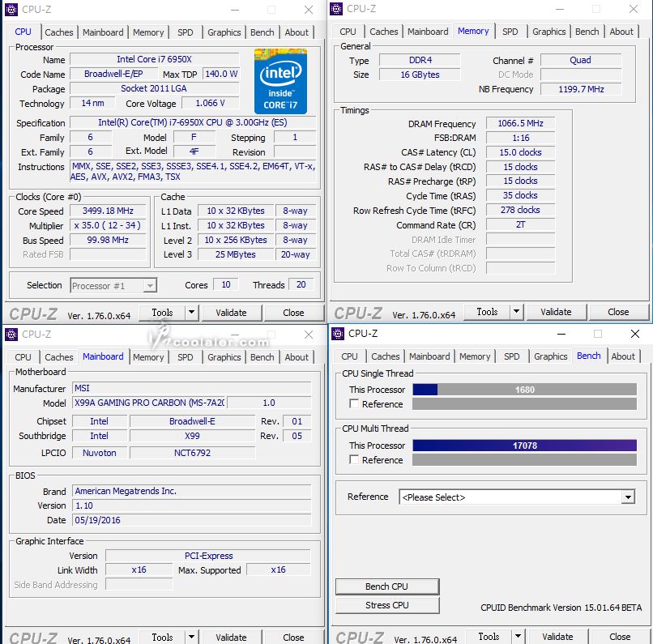Click CPU-Z app icon in top-left CPU window title bar
The height and width of the screenshot is (644, 653).
[x=11, y=9]
